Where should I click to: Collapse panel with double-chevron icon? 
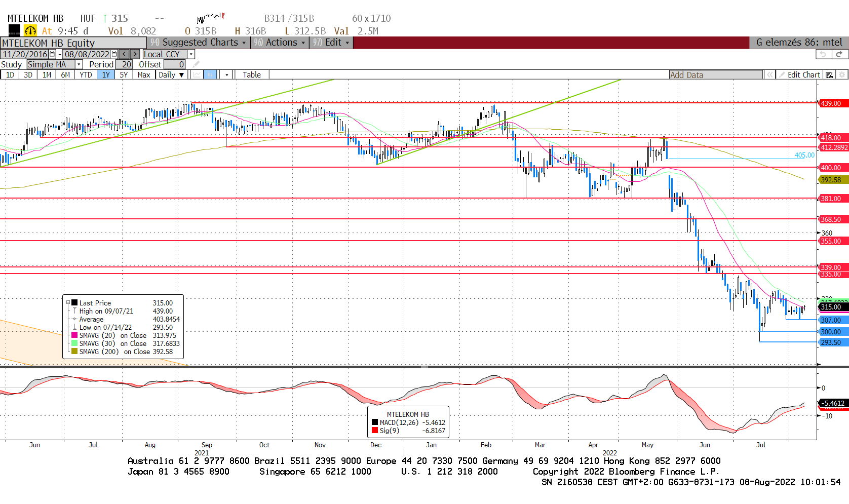click(x=770, y=75)
